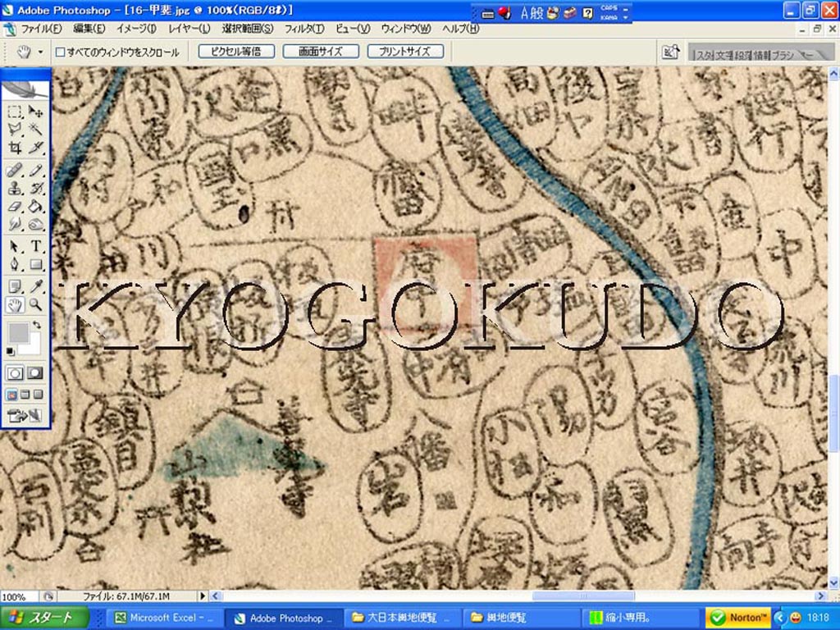Select the Clone Stamp tool

[15, 189]
